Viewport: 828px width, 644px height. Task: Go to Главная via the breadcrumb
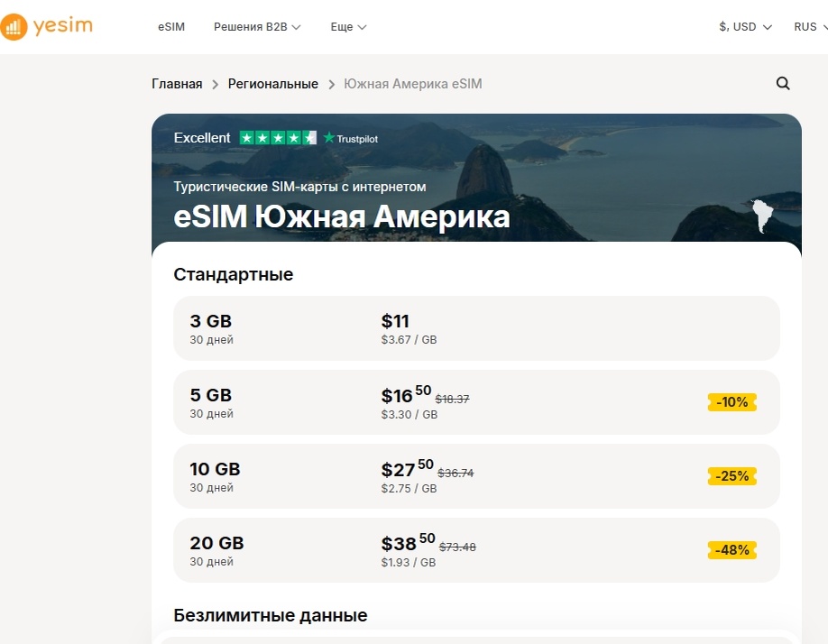coord(177,83)
